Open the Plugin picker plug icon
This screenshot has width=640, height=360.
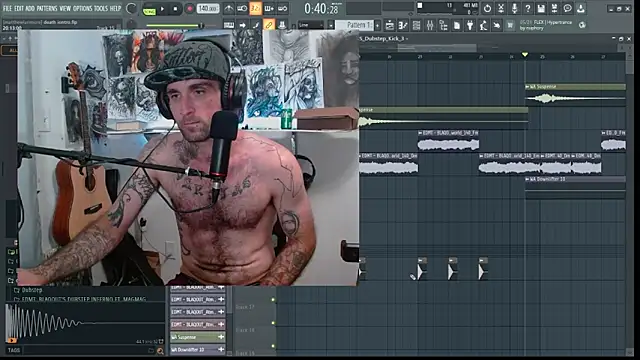point(470,25)
